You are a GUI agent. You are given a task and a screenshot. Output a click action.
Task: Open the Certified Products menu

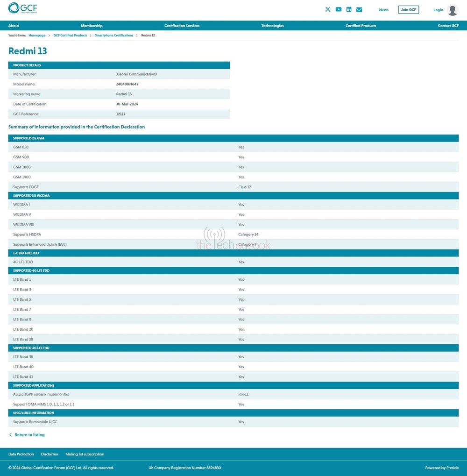pyautogui.click(x=361, y=26)
